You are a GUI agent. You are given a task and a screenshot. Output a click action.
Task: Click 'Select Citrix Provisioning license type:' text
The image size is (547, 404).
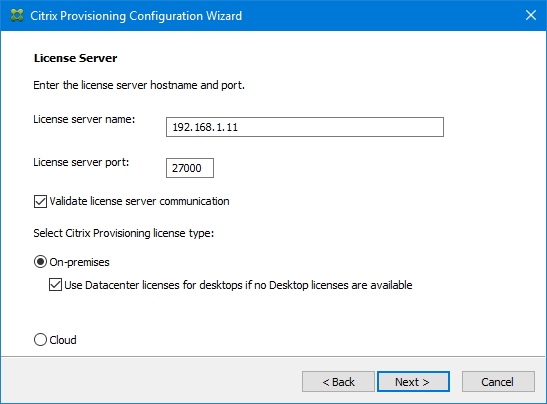[x=123, y=233]
